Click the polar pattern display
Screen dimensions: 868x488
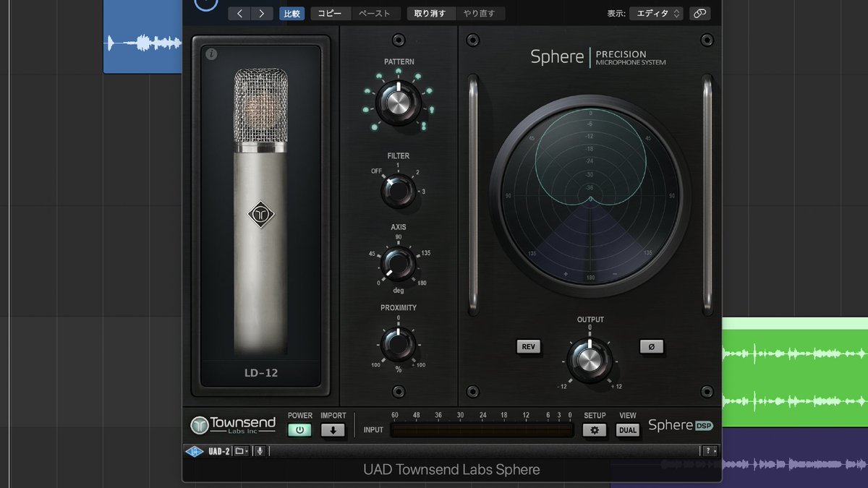(x=590, y=195)
